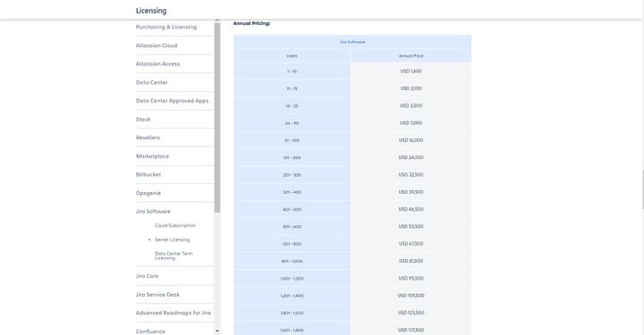This screenshot has height=335, width=644.
Task: Select the Stack sidebar item
Action: (x=143, y=120)
